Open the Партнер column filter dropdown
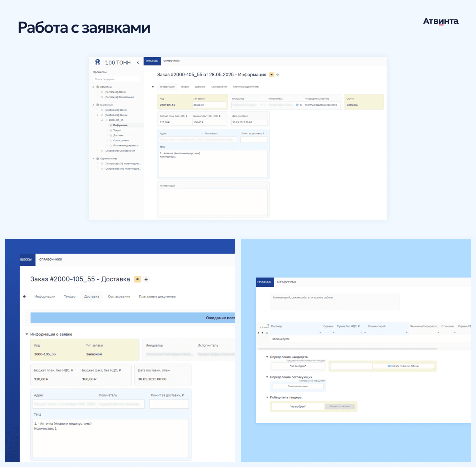The image size is (476, 467). point(320,333)
